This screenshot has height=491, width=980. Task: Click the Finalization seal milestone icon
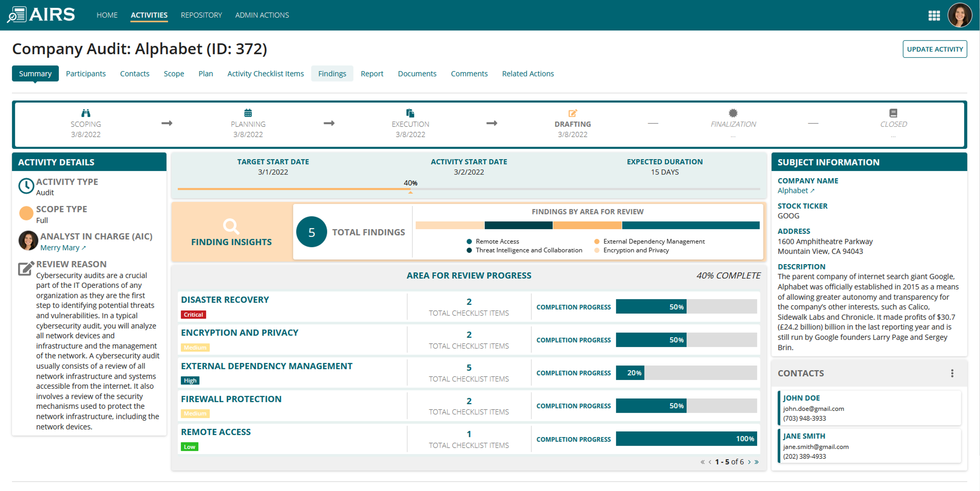click(x=733, y=113)
